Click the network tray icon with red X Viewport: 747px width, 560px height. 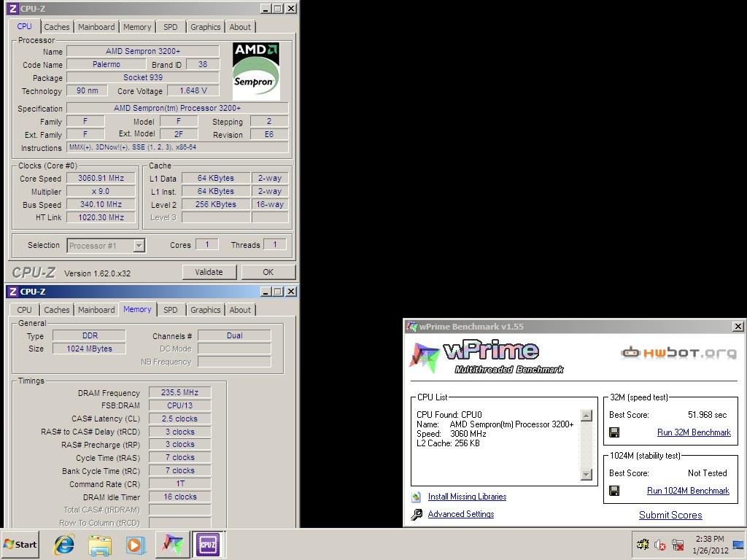677,545
